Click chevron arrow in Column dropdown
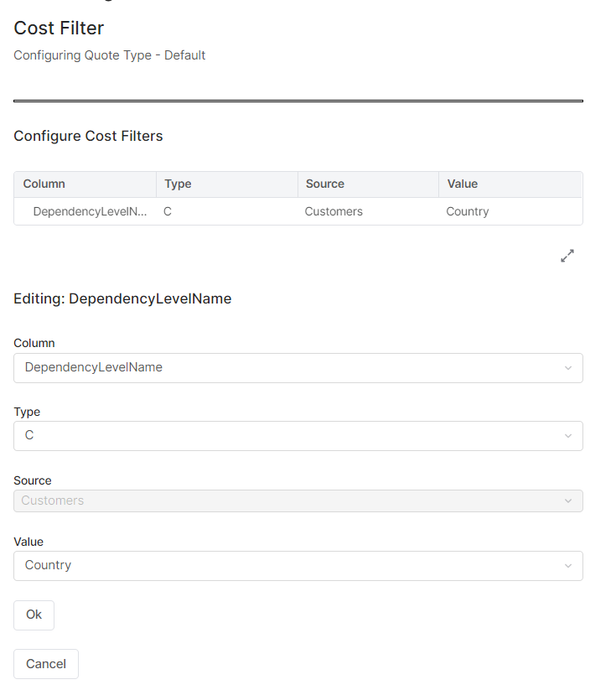The image size is (616, 690). click(x=567, y=368)
